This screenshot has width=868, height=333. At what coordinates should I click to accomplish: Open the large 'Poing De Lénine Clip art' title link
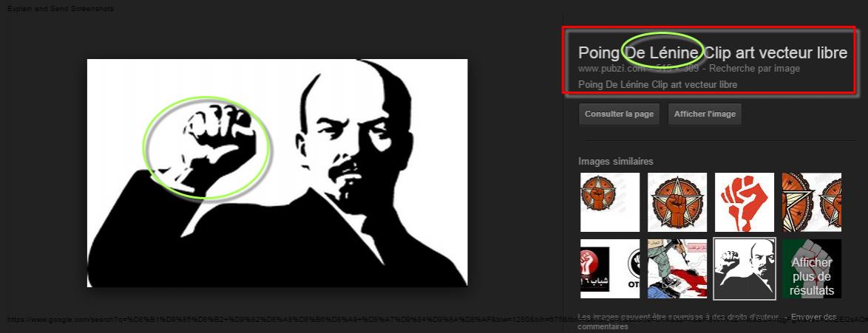pos(713,52)
